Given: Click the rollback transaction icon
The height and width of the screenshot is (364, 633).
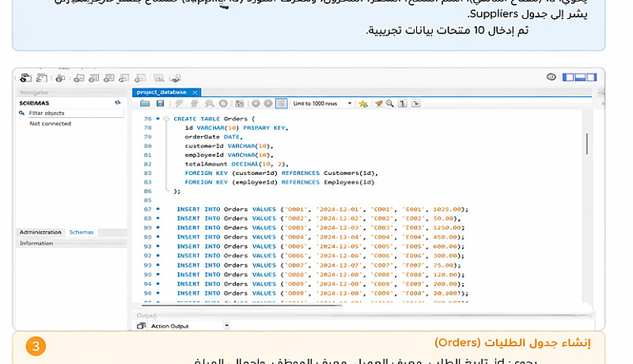Looking at the screenshot, I should pyautogui.click(x=268, y=104).
